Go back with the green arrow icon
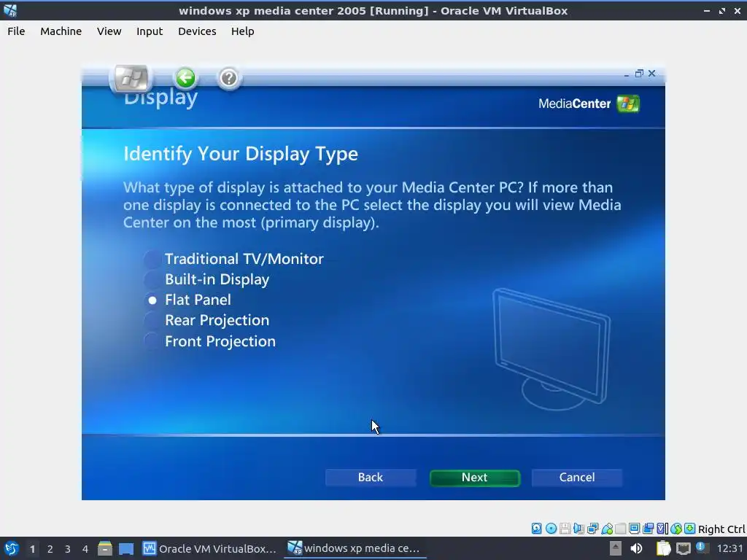Viewport: 747px width, 560px height. 185,77
